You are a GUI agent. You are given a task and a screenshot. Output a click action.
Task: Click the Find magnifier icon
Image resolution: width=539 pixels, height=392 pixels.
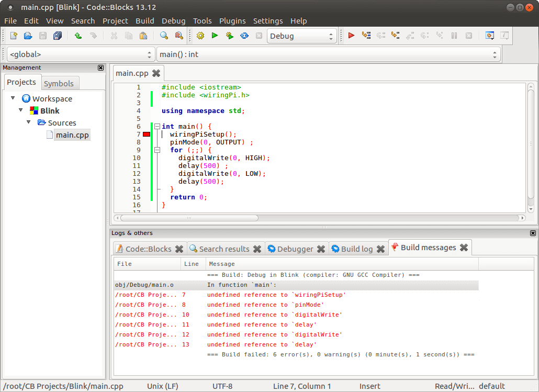(x=164, y=36)
